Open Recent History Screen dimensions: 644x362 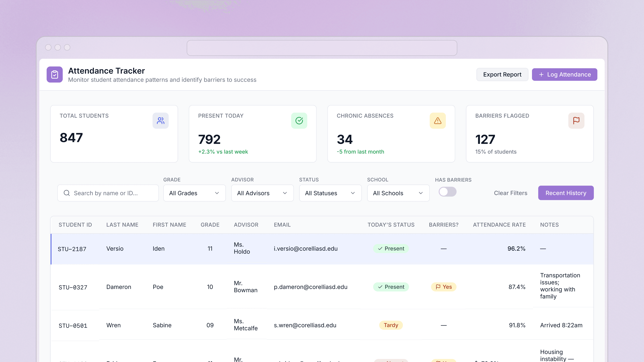tap(566, 193)
